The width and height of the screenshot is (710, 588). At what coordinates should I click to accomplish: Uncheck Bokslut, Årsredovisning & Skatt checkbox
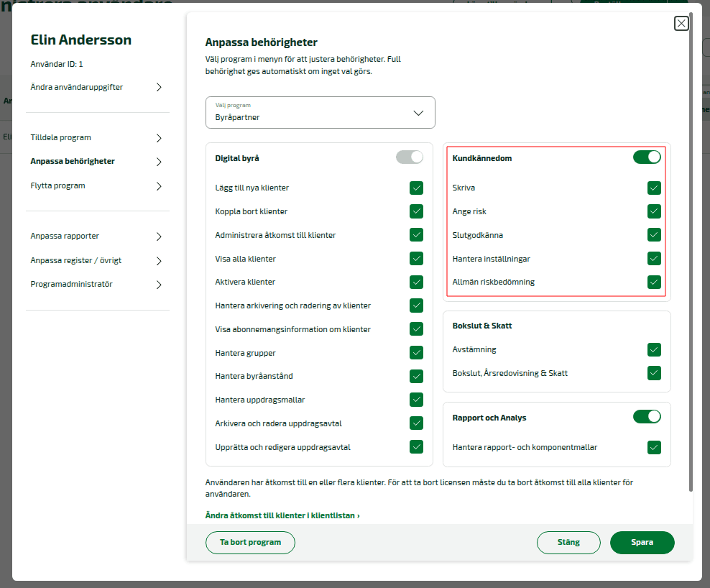654,373
